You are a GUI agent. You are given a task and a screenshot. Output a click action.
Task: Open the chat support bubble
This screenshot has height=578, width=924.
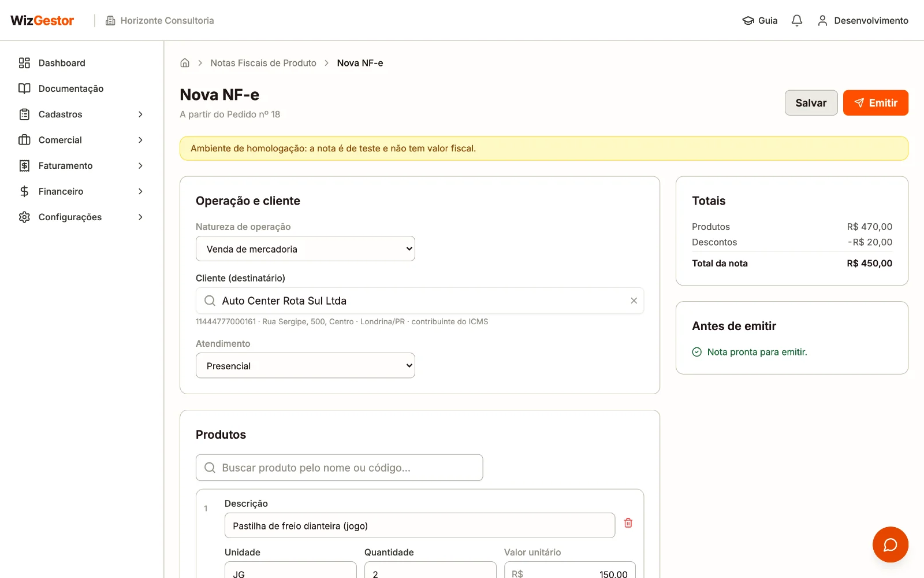890,544
